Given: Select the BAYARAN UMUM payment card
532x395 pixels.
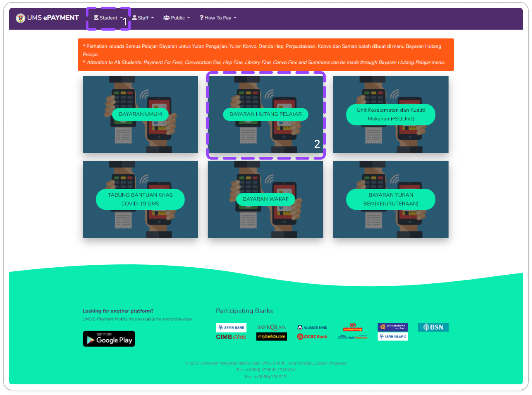Looking at the screenshot, I should (x=140, y=114).
